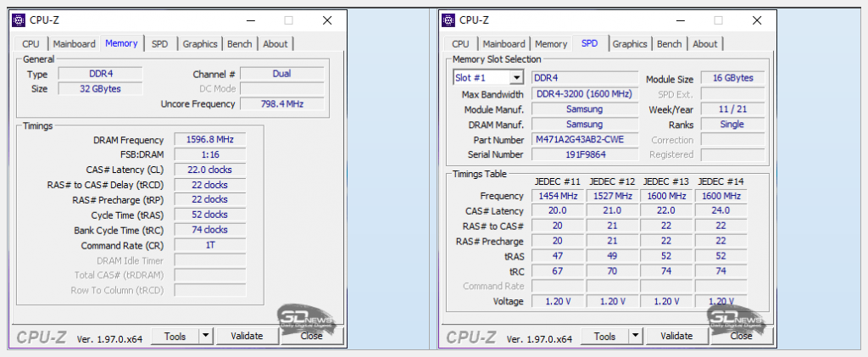Close left CPU-Z window with X

(327, 20)
